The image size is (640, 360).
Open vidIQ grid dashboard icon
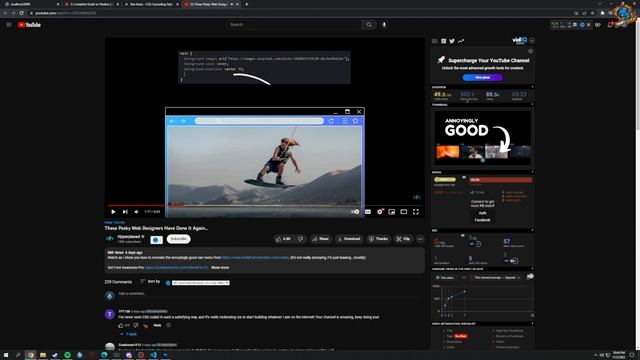coord(443,41)
